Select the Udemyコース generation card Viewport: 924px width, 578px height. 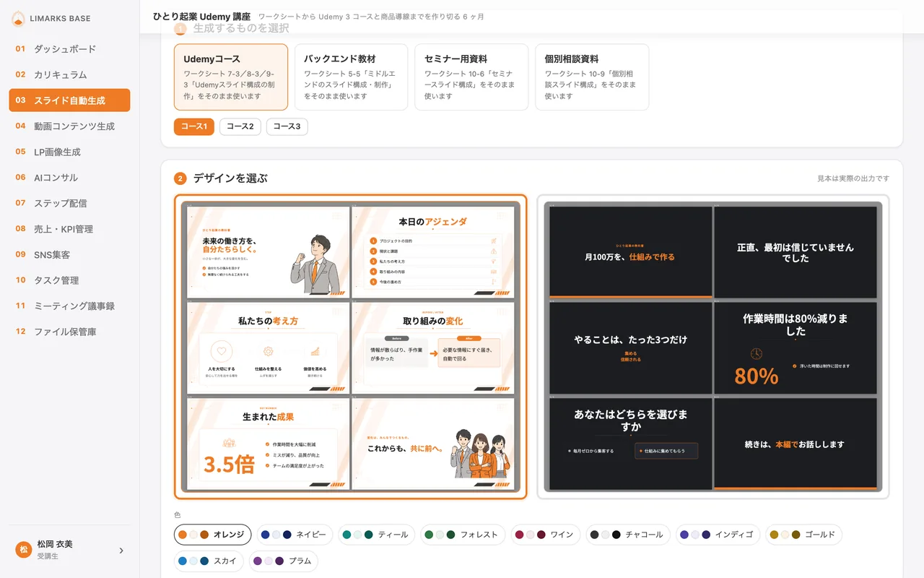click(231, 77)
